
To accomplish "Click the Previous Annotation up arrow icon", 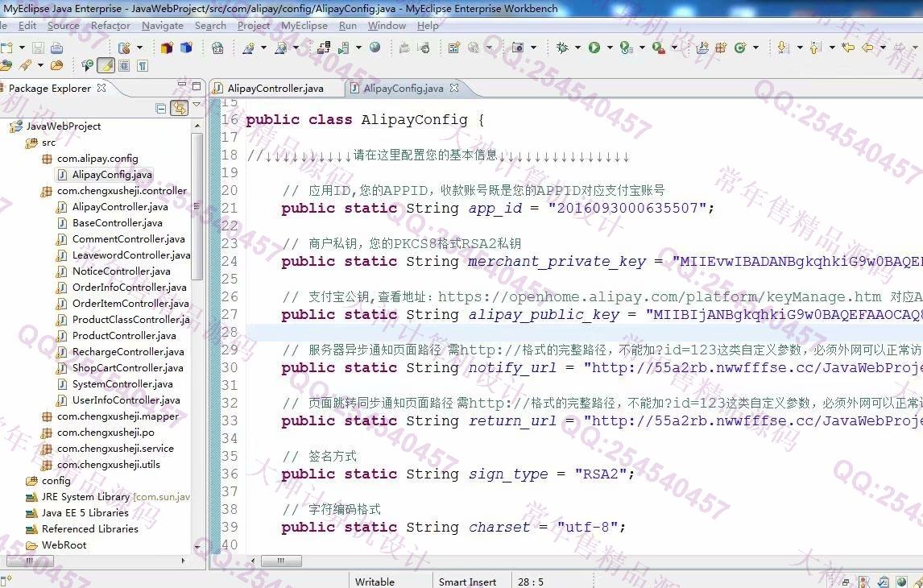I will [x=815, y=48].
